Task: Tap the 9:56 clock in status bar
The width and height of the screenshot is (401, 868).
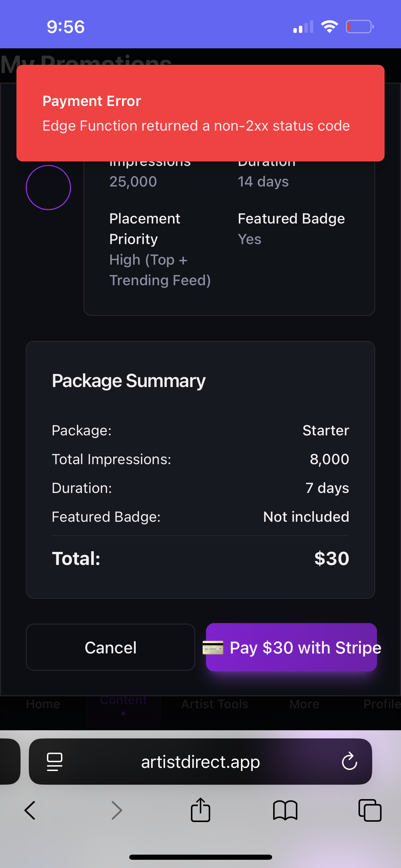Action: coord(66,27)
